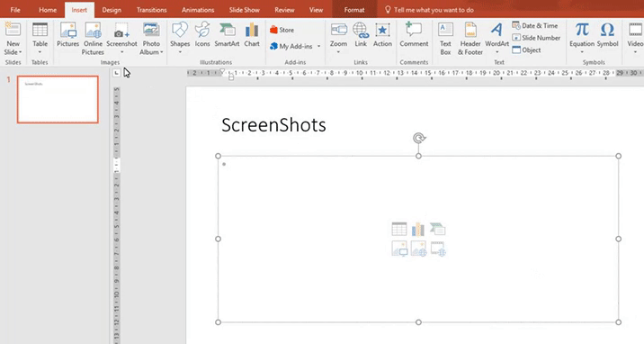The height and width of the screenshot is (344, 644).
Task: Click Insert Table icon in placeholder
Action: (x=399, y=229)
